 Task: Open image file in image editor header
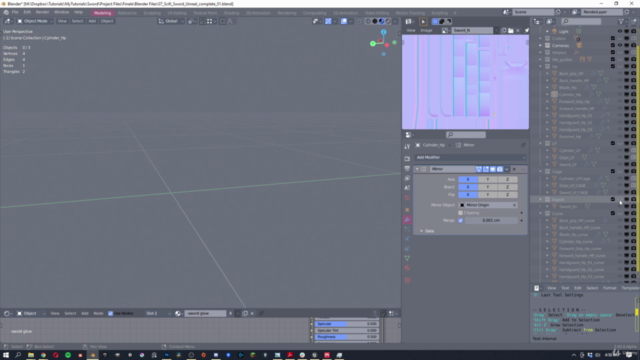[511, 31]
